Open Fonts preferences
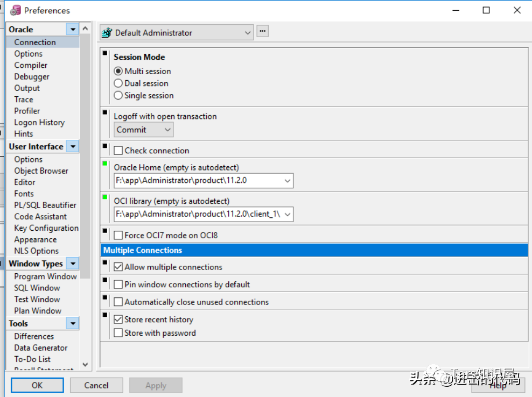The width and height of the screenshot is (532, 397). (24, 194)
